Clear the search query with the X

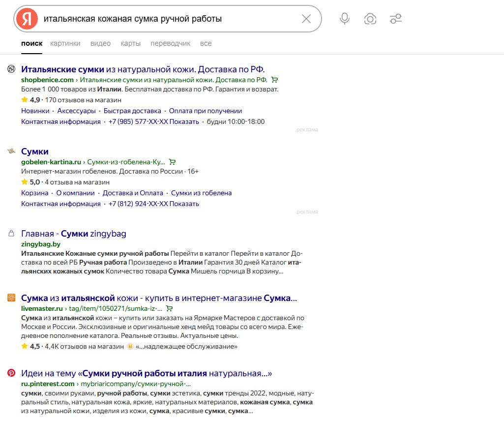306,19
